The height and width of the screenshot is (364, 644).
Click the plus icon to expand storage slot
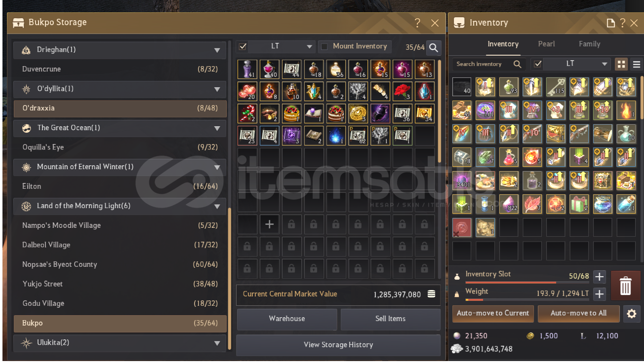click(x=269, y=224)
